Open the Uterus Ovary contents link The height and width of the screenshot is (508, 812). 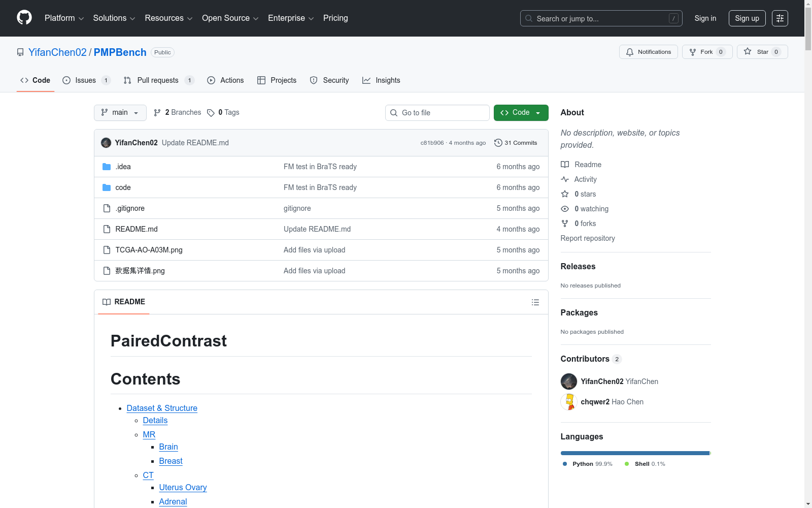[x=183, y=487]
